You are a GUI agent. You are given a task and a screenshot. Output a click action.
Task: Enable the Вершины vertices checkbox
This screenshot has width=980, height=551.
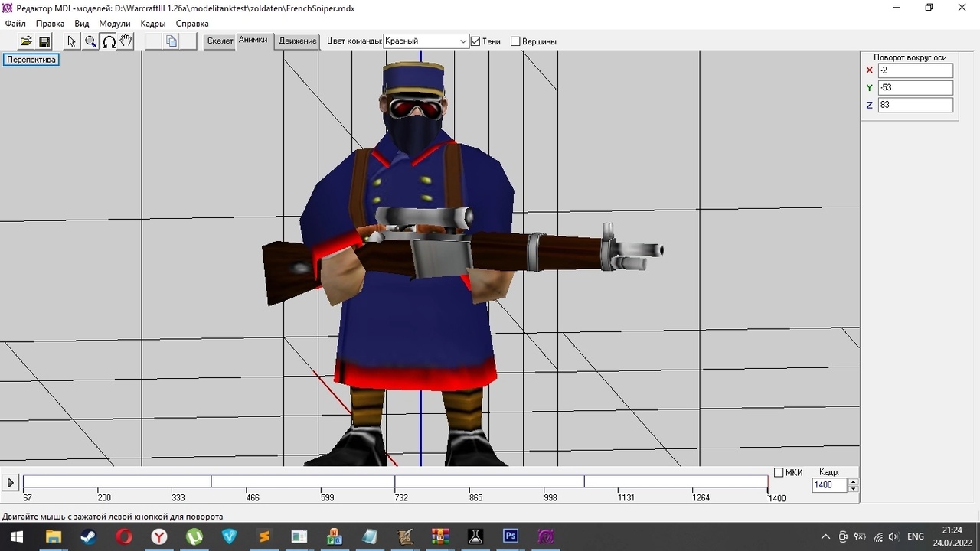[515, 41]
